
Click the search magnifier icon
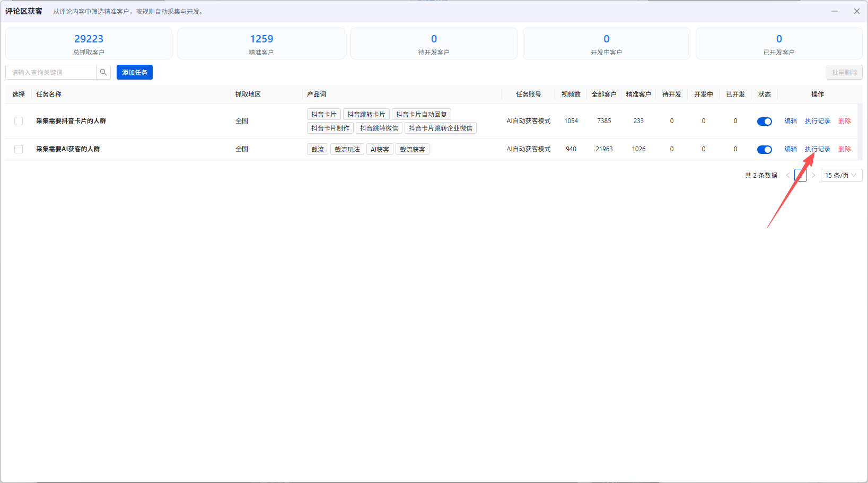pyautogui.click(x=103, y=72)
